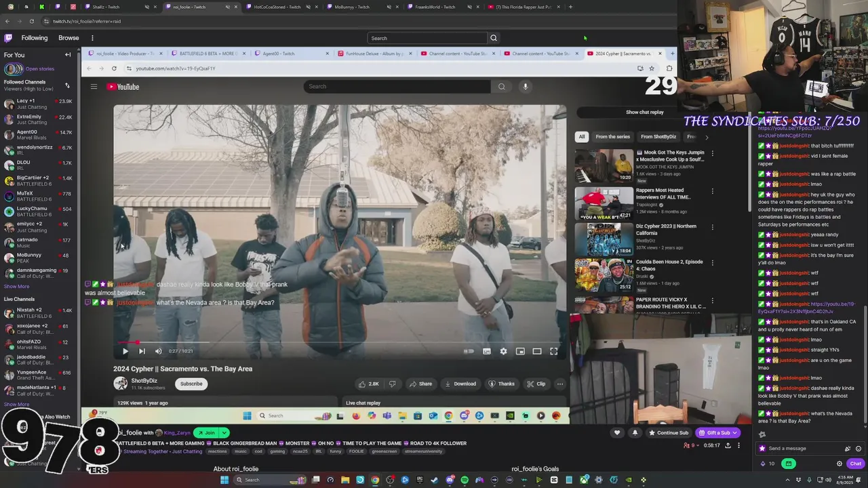The height and width of the screenshot is (488, 868).
Task: Click the YouTube Download button
Action: [460, 384]
